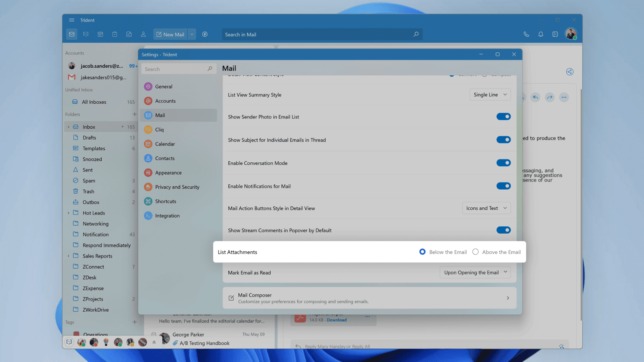Expand the chat bar with the double chevron
Image resolution: width=644 pixels, height=362 pixels.
click(x=154, y=342)
